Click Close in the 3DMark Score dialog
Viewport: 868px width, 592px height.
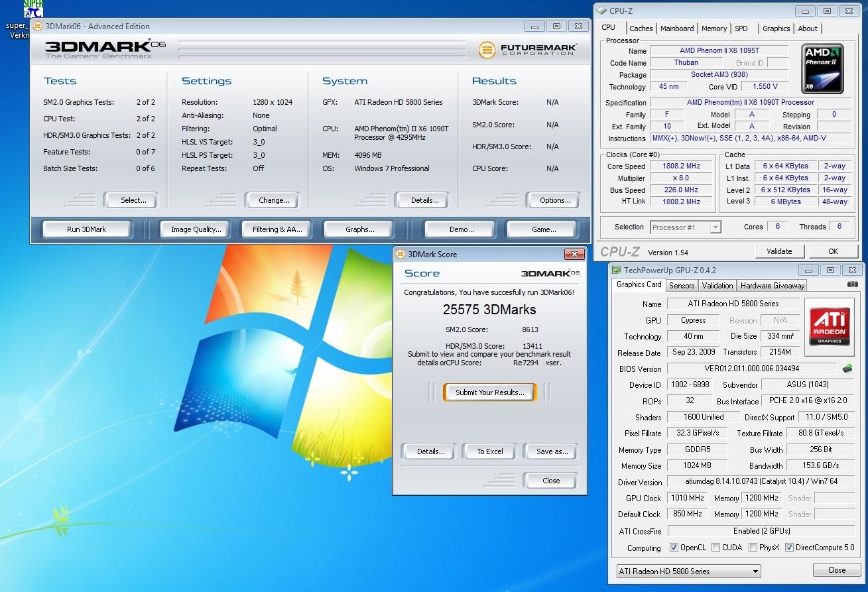tap(551, 481)
